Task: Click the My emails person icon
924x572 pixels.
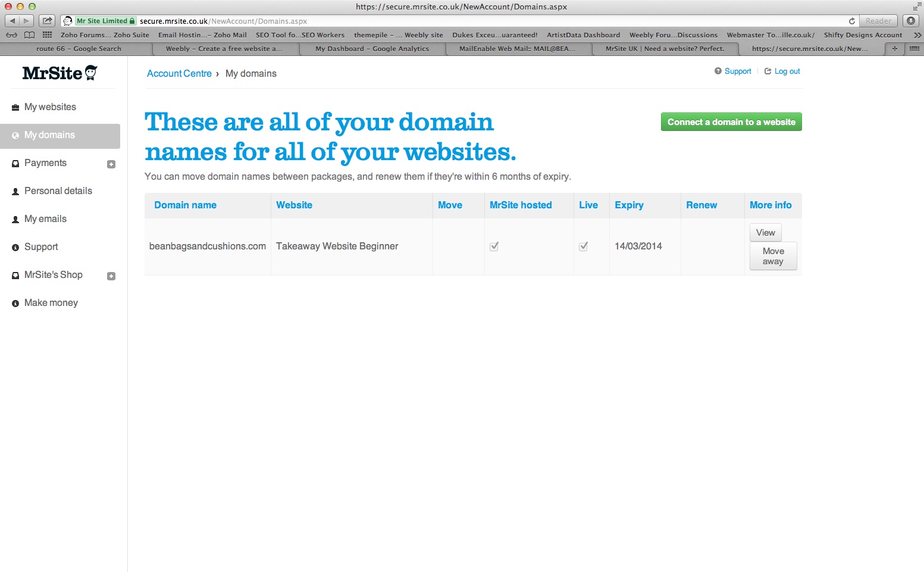Action: (15, 220)
